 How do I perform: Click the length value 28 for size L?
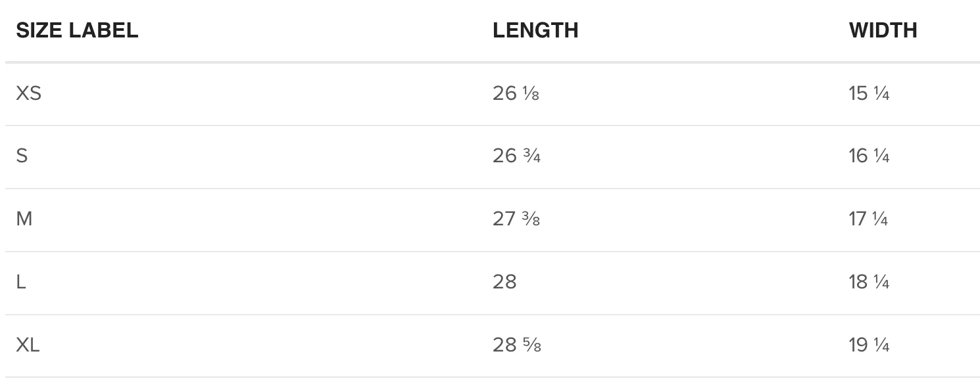click(x=504, y=282)
